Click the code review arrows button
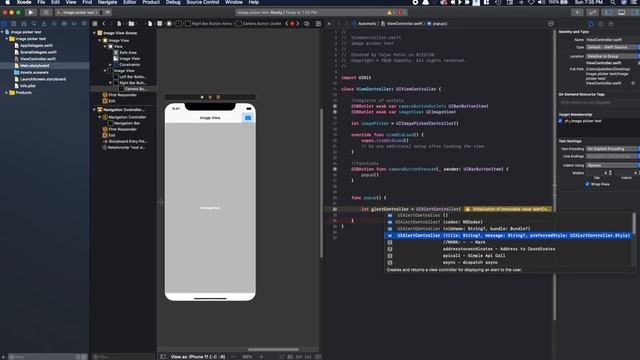Screen dimensions: 640x360 click(593, 13)
